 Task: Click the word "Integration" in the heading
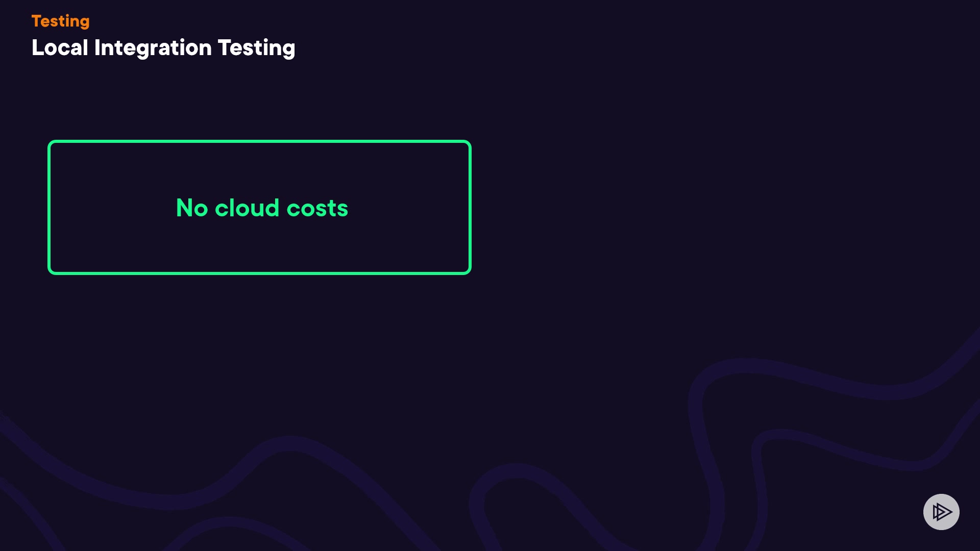[x=153, y=48]
